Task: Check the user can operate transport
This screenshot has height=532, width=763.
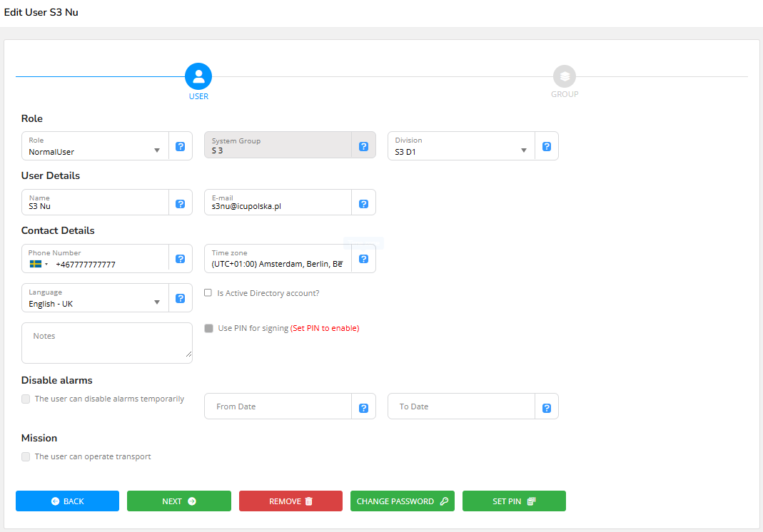Action: pos(26,456)
